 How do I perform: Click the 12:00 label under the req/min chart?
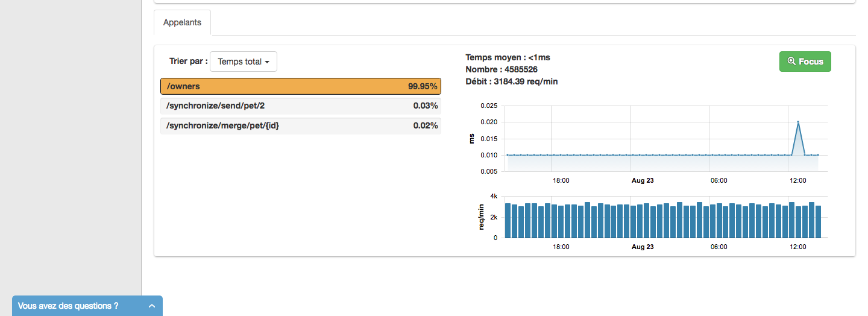click(798, 247)
